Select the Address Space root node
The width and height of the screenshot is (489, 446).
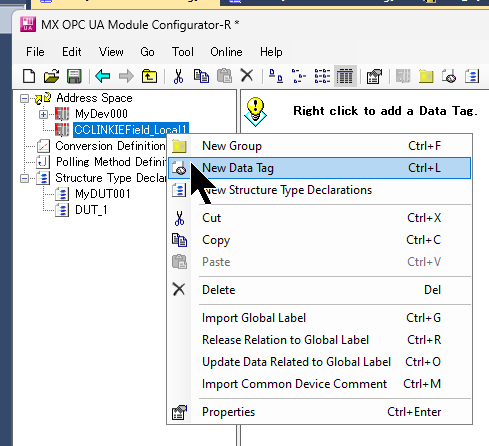(x=94, y=98)
